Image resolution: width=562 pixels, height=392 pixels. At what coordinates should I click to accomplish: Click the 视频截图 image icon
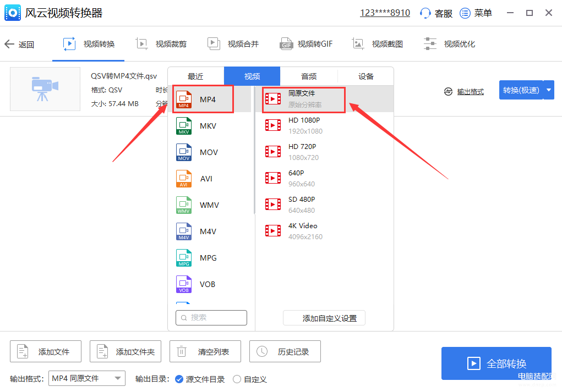358,43
